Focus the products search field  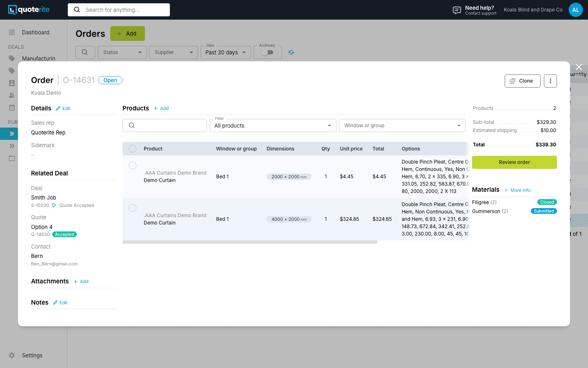165,126
